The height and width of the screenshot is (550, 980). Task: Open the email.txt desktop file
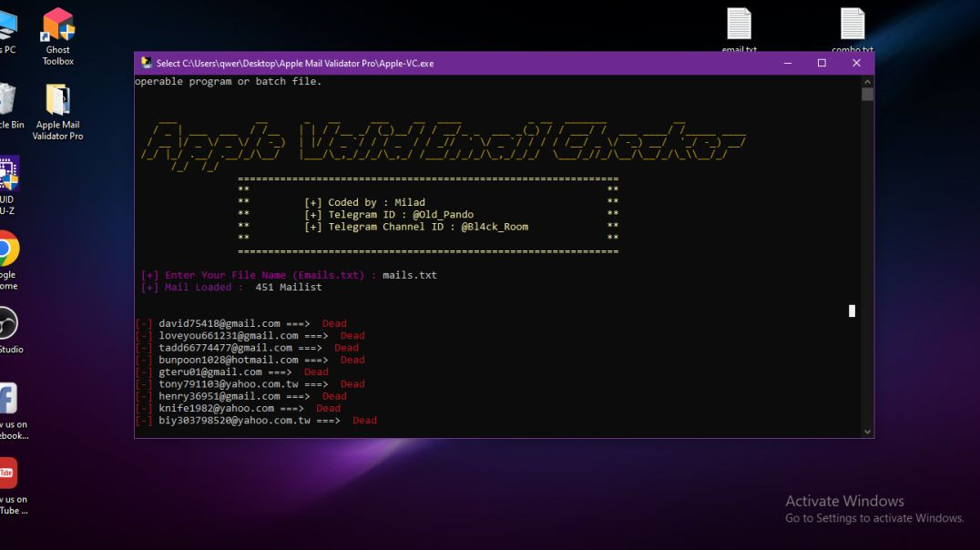(740, 30)
